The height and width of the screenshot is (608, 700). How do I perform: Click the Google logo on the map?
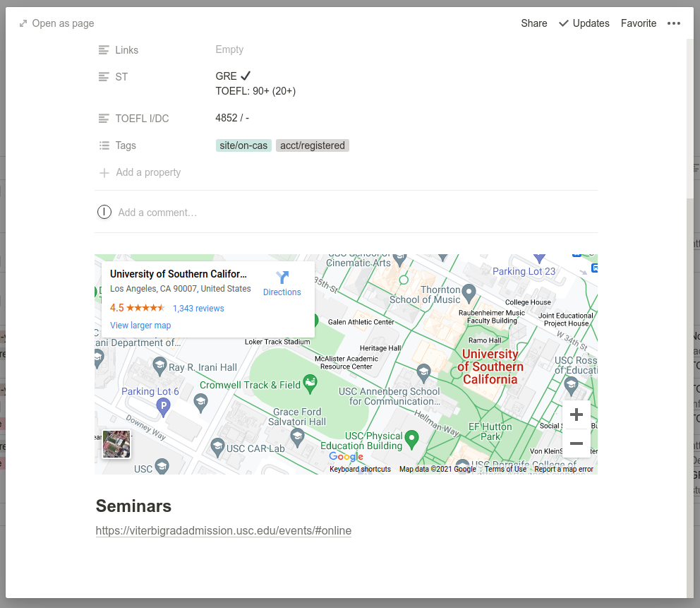[346, 457]
